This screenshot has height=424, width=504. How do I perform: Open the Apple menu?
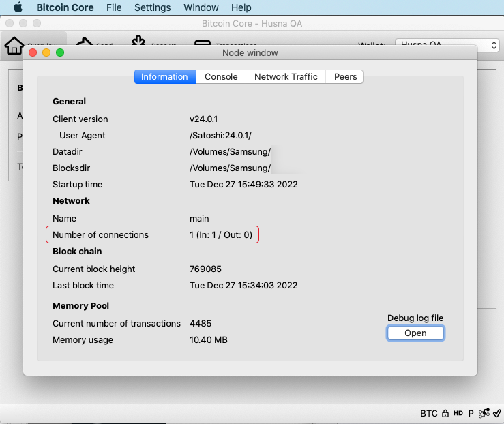click(18, 7)
